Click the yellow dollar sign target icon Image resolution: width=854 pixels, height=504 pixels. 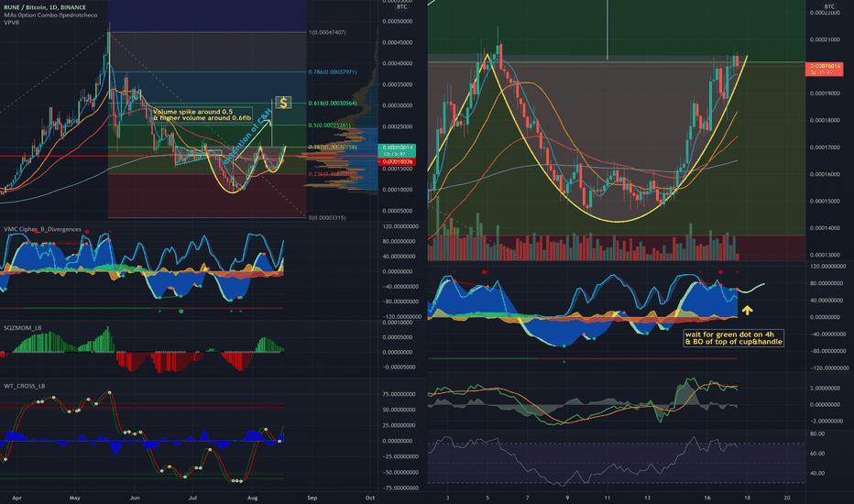click(283, 103)
